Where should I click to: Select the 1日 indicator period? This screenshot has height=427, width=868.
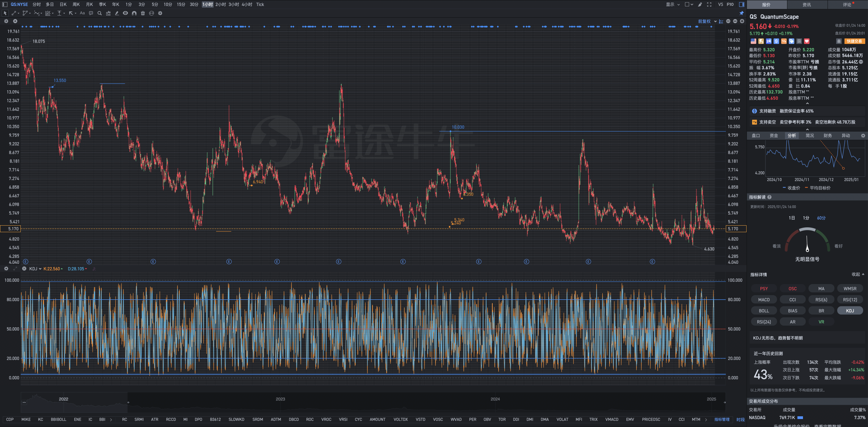coord(792,218)
